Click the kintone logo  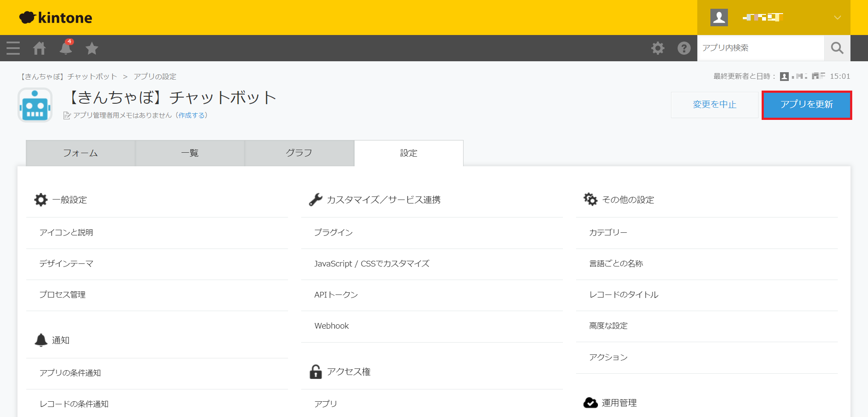tap(56, 18)
